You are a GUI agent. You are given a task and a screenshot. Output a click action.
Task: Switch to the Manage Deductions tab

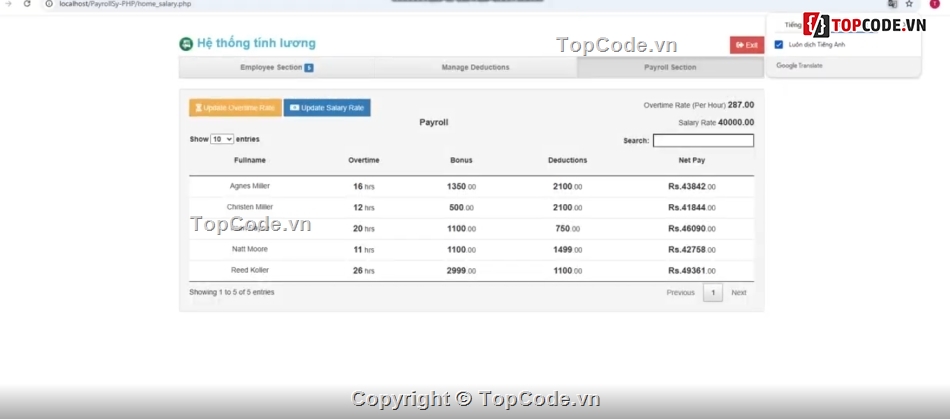point(475,68)
